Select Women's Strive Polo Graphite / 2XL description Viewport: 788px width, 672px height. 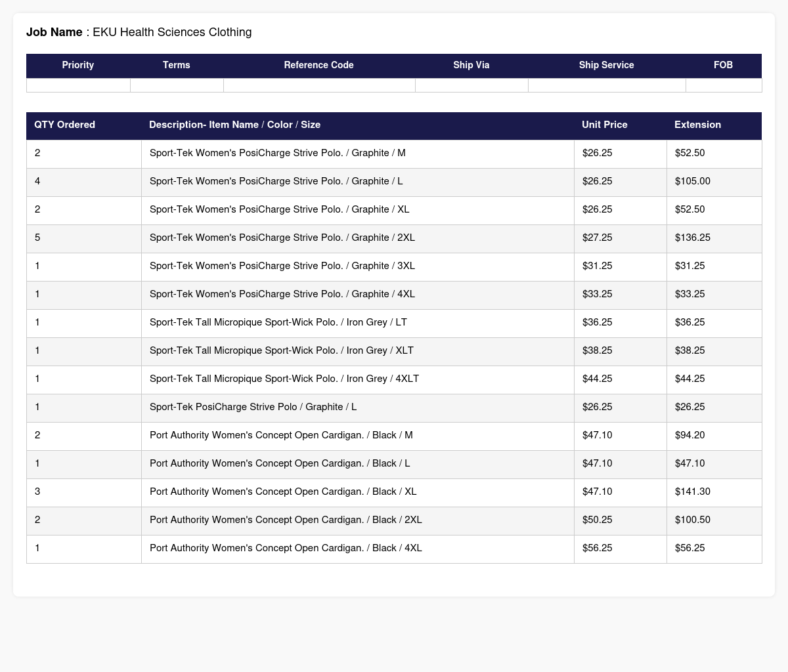[282, 238]
